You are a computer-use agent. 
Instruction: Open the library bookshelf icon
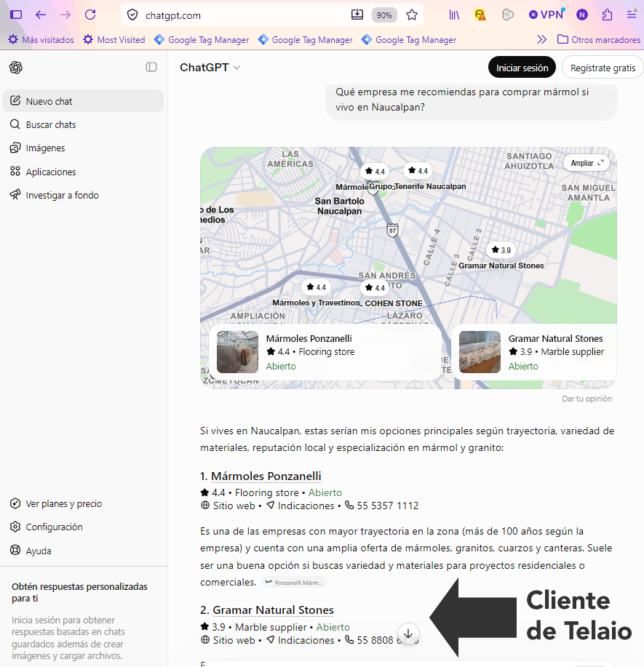coord(454,15)
